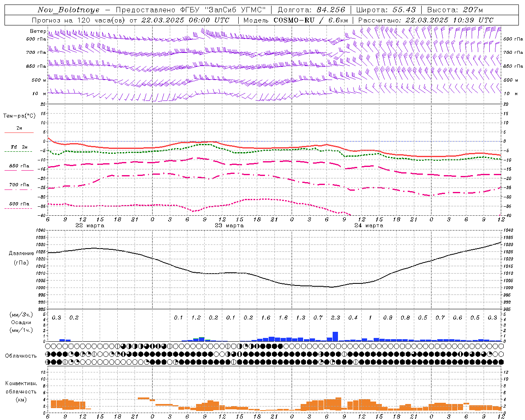Click the '2м' temperature legend entry with solid line
This screenshot has width=525, height=420.
pyautogui.click(x=19, y=128)
